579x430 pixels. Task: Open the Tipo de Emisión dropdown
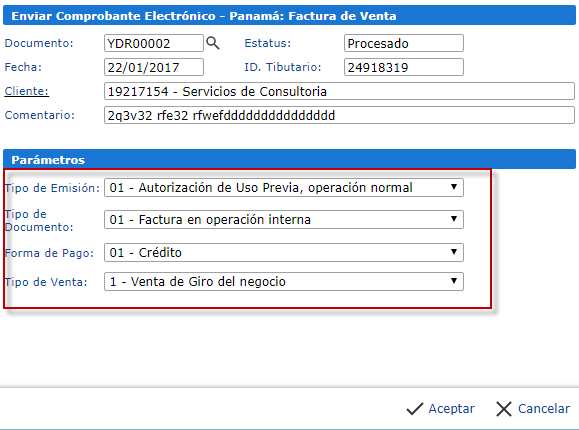point(284,187)
